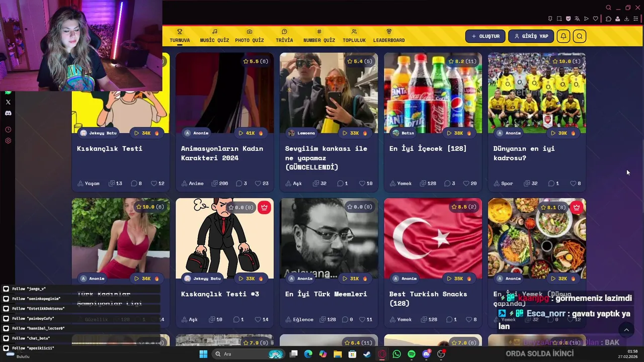Click the yellow football team thumbnail
Viewport: 644px width, 362px height.
tap(537, 93)
